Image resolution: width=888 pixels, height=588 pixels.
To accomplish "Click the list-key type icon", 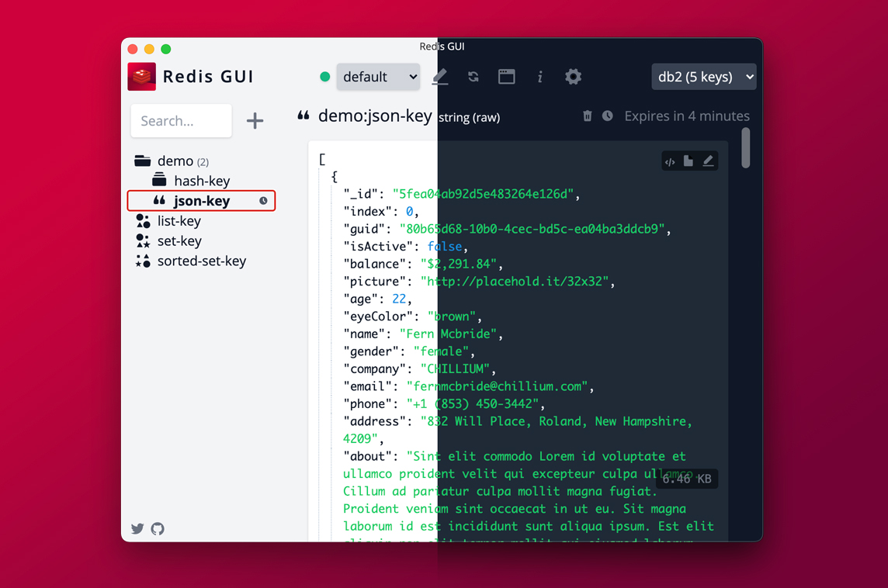I will pos(143,221).
